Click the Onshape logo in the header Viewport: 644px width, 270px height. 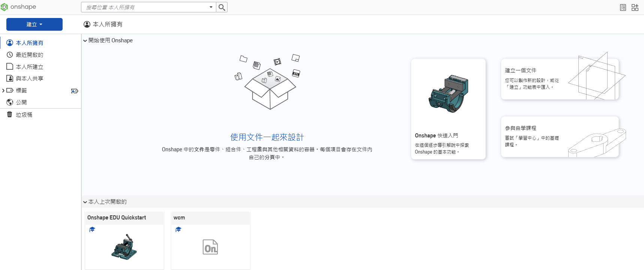[18, 7]
